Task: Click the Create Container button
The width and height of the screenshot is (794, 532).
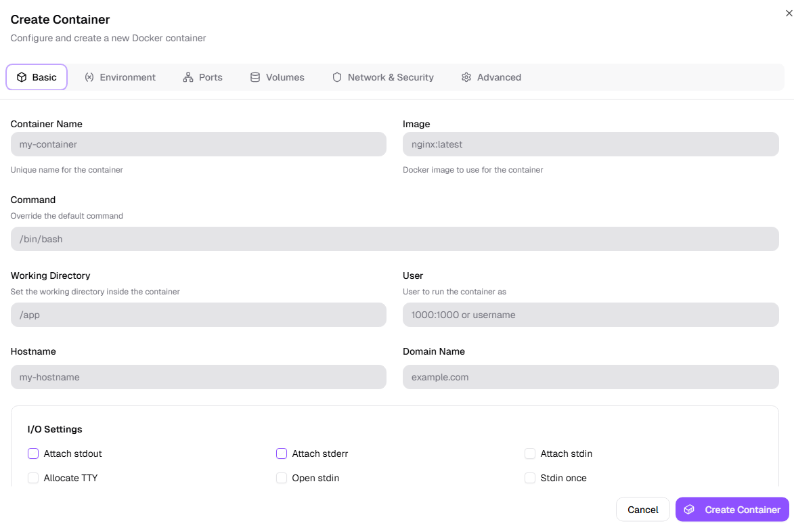Action: coord(732,510)
